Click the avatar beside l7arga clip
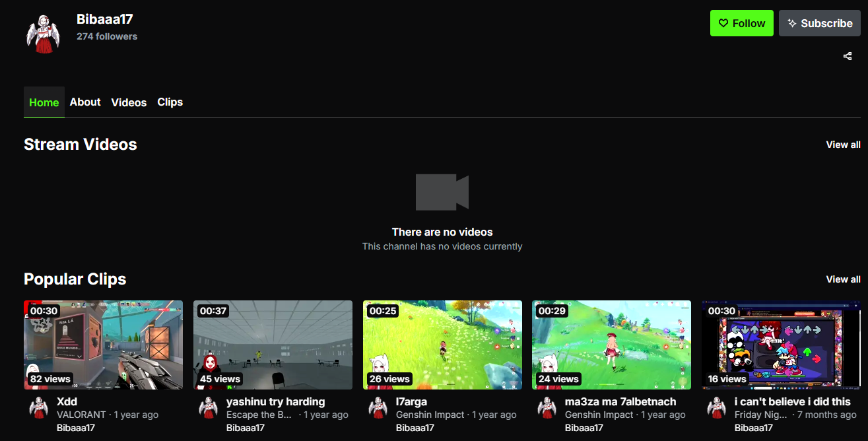The width and height of the screenshot is (868, 441). pos(378,408)
